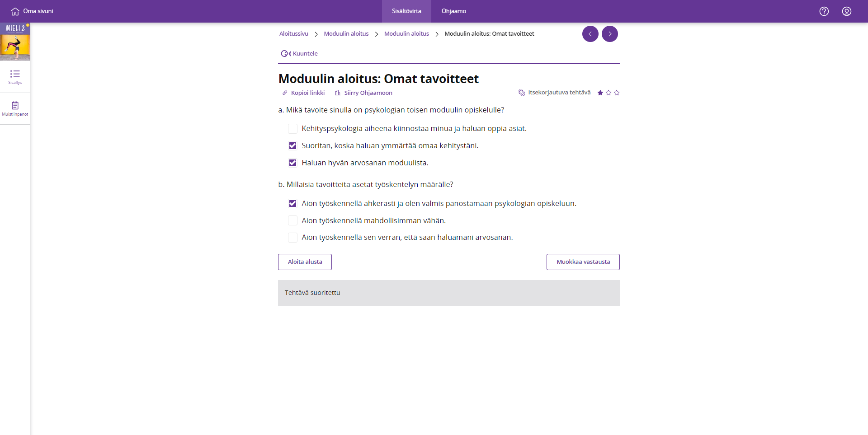The width and height of the screenshot is (868, 435).
Task: Open the user profile icon
Action: [x=846, y=11]
